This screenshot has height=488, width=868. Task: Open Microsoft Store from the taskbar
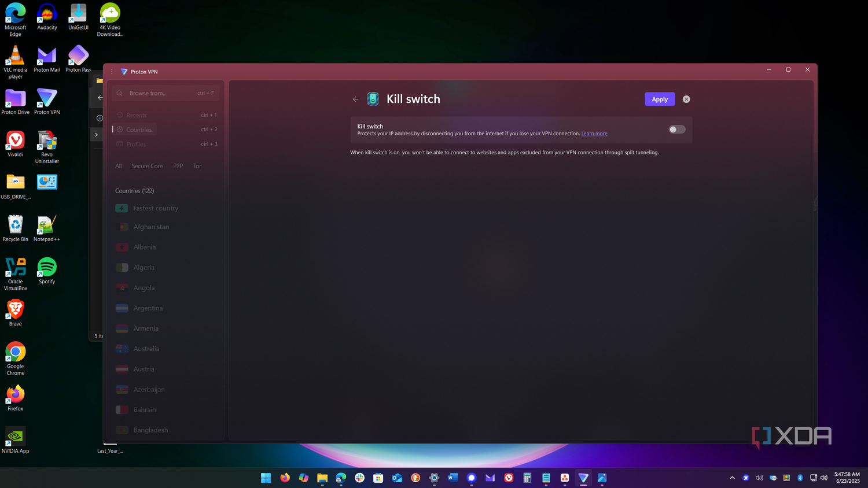point(378,478)
